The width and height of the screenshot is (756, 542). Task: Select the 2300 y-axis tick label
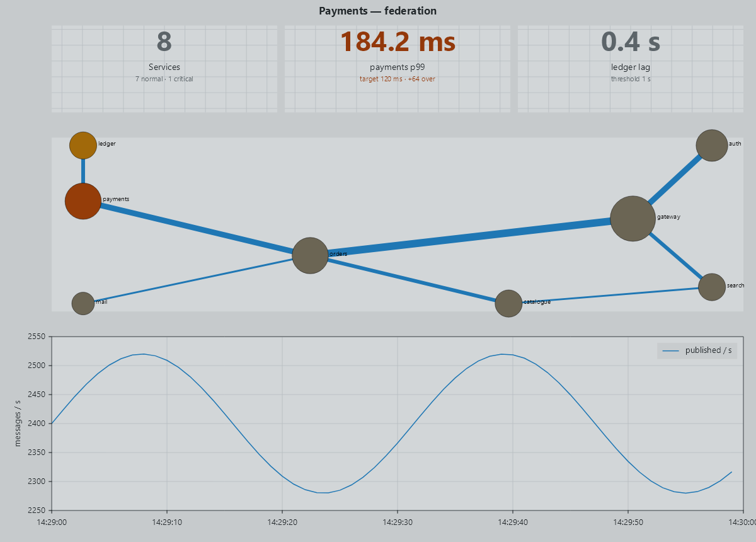click(37, 481)
